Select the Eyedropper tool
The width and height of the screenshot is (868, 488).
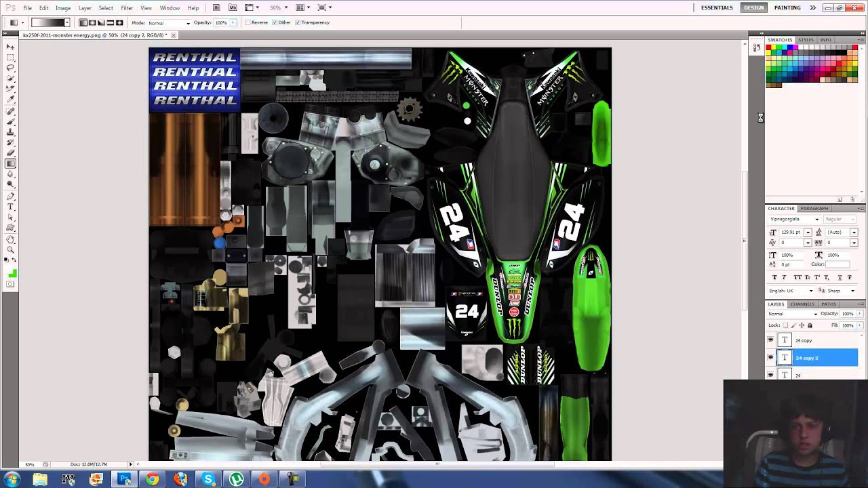11,98
